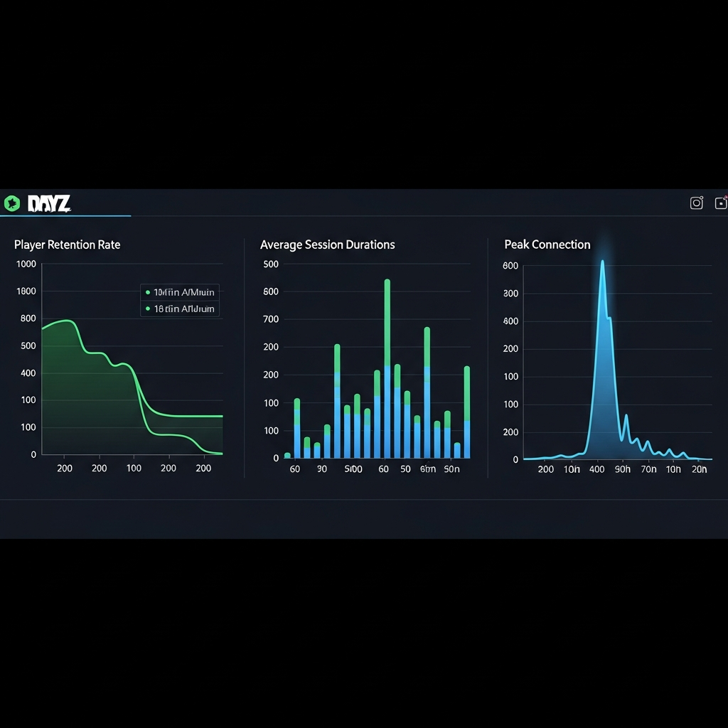Open the screenshot camera icon

pos(696,203)
